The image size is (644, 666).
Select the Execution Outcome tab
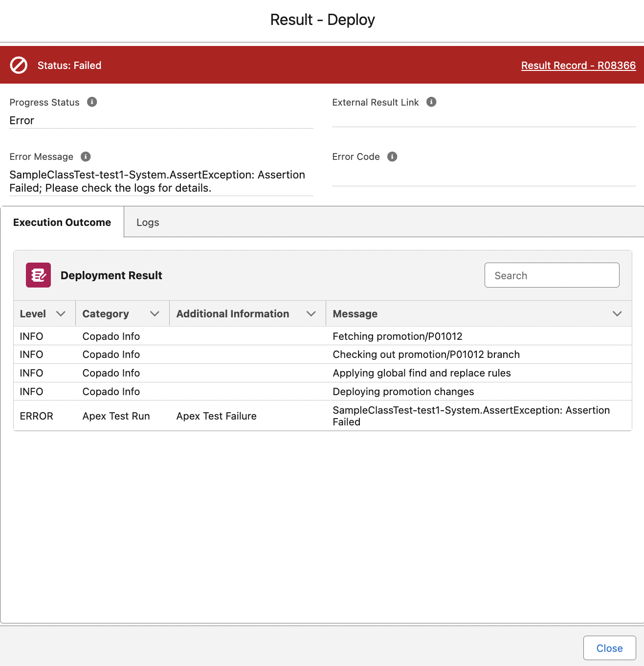point(62,222)
